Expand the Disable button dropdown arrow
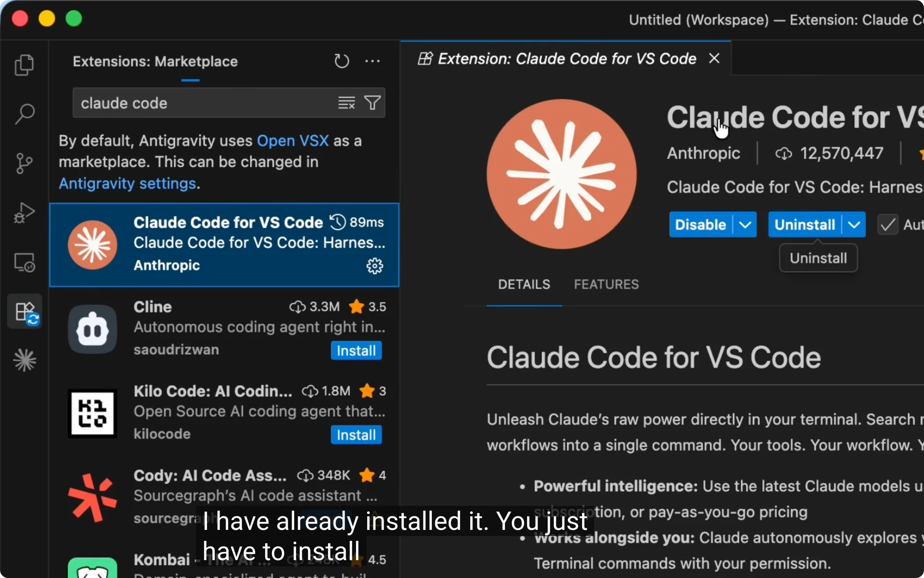 coord(745,225)
